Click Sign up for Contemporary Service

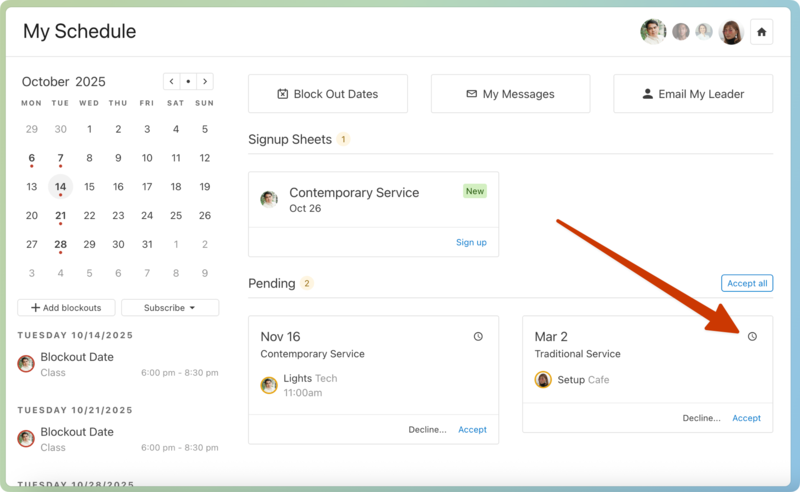[471, 242]
